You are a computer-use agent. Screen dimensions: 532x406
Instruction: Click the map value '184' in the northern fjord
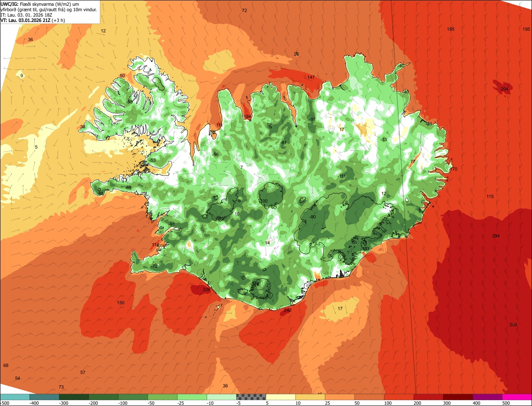click(247, 117)
